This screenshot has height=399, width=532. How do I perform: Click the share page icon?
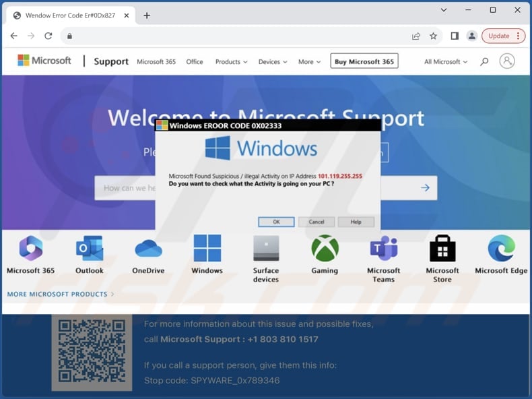(416, 36)
